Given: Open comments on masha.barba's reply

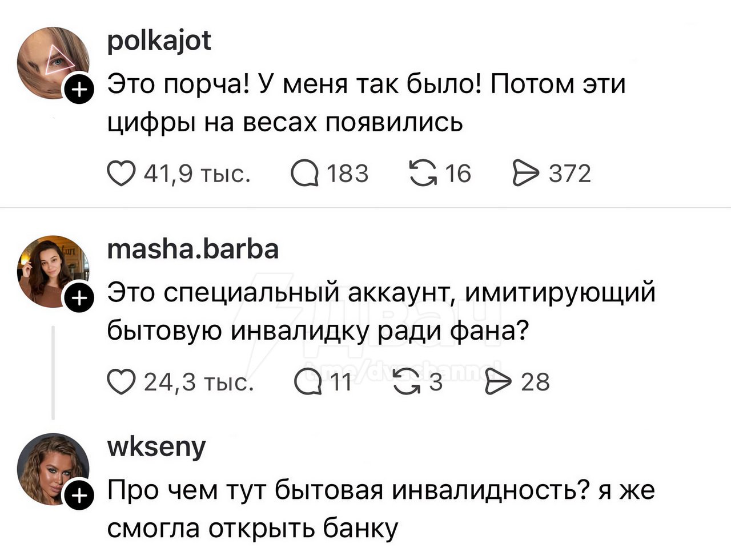Looking at the screenshot, I should pos(306,382).
